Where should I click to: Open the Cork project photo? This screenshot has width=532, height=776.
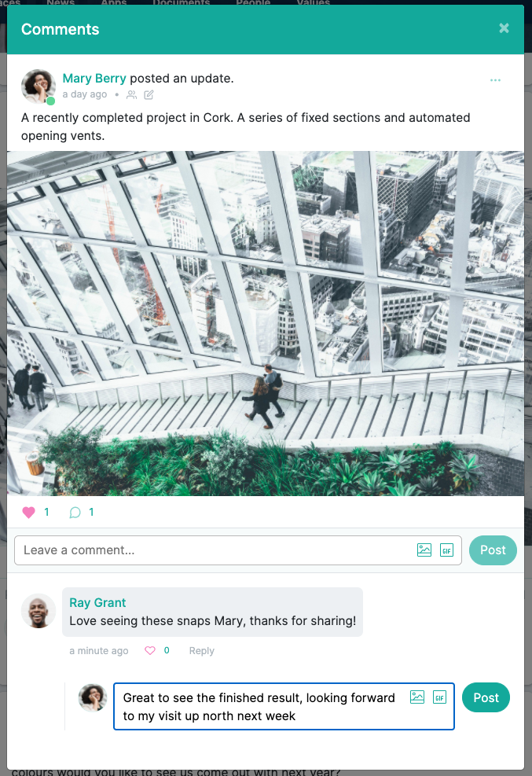click(x=266, y=323)
